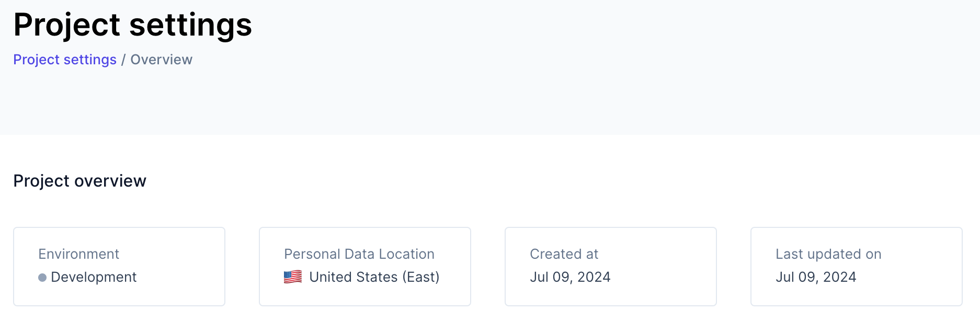
Task: Open the Project settings breadcrumb link
Action: (x=65, y=60)
